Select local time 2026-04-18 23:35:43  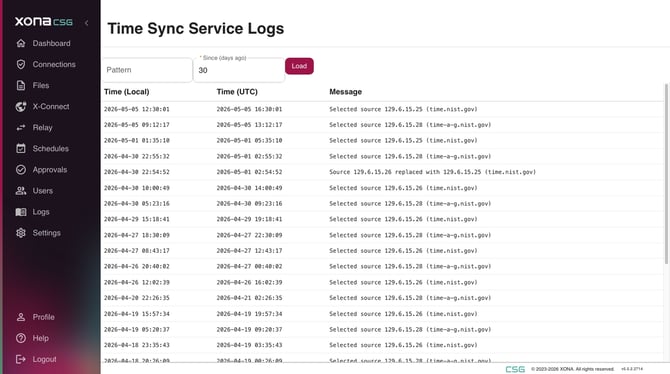point(137,345)
